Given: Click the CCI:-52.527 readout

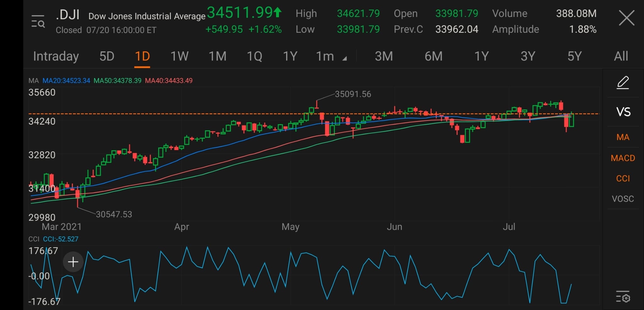Looking at the screenshot, I should pyautogui.click(x=61, y=239).
